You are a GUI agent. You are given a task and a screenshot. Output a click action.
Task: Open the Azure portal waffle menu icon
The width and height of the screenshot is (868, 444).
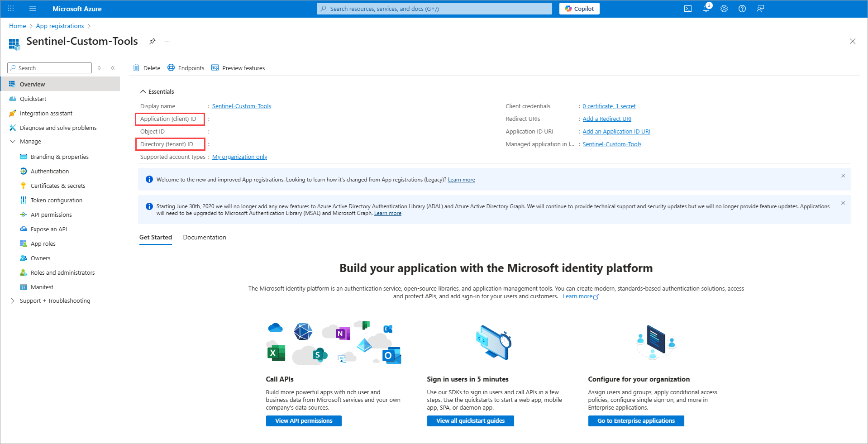coord(11,9)
